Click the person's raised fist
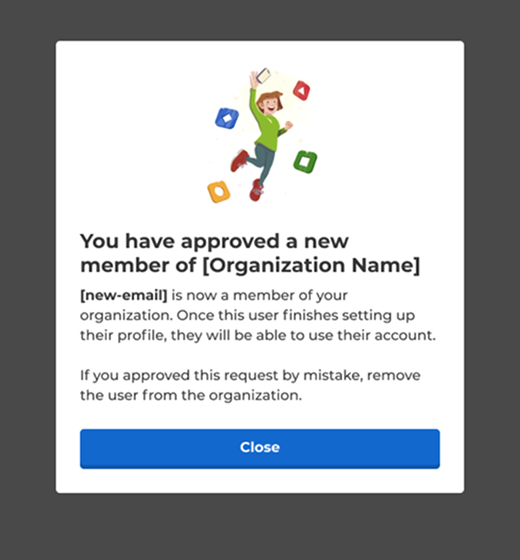This screenshot has height=560, width=520. click(289, 125)
